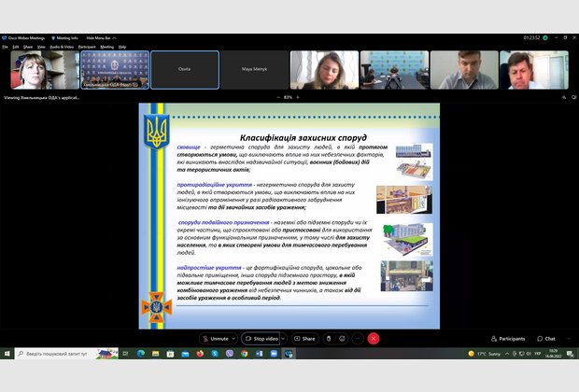Open the File menu
The height and width of the screenshot is (392, 579).
[5, 47]
